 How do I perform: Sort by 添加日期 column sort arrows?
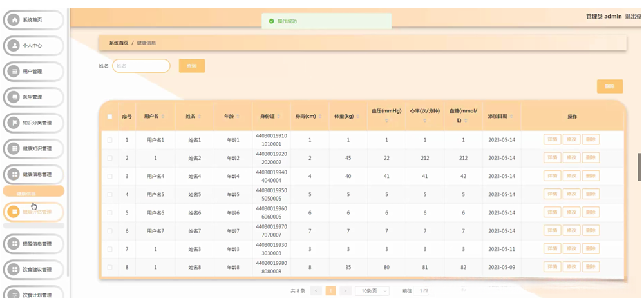(x=513, y=117)
